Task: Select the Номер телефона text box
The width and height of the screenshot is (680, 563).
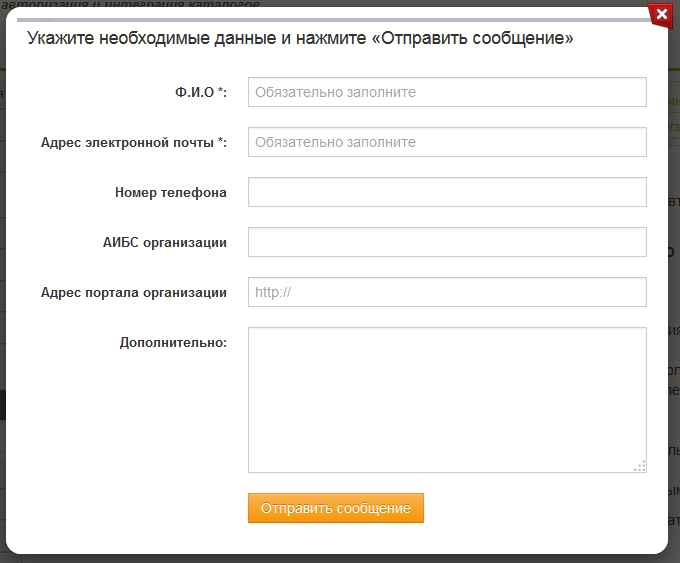Action: (447, 192)
